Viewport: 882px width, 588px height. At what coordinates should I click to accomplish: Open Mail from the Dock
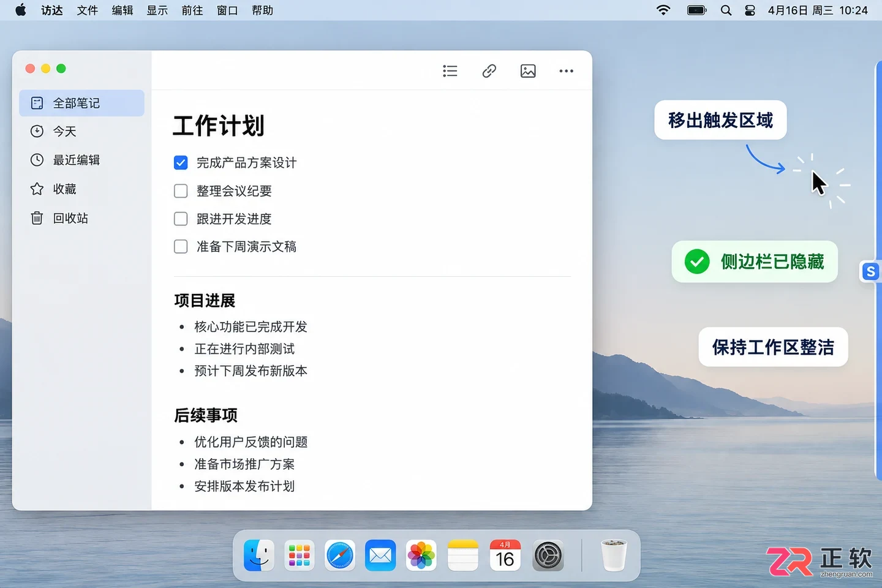coord(380,556)
